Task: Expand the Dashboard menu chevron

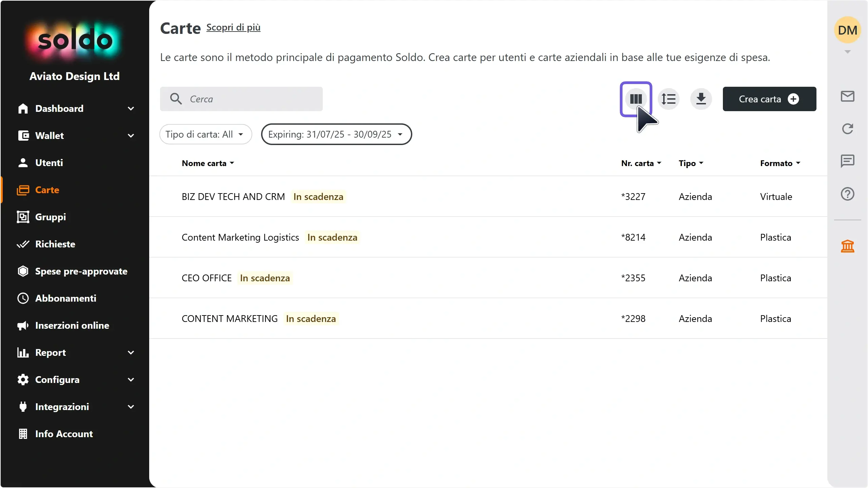Action: pyautogui.click(x=131, y=108)
